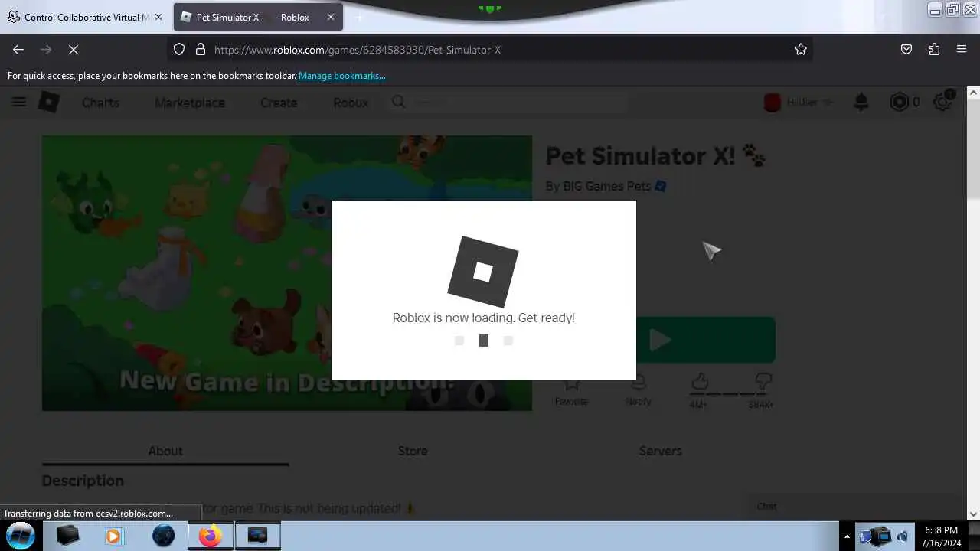This screenshot has height=551, width=980.
Task: Open the tracking protection shield icon
Action: tap(179, 49)
